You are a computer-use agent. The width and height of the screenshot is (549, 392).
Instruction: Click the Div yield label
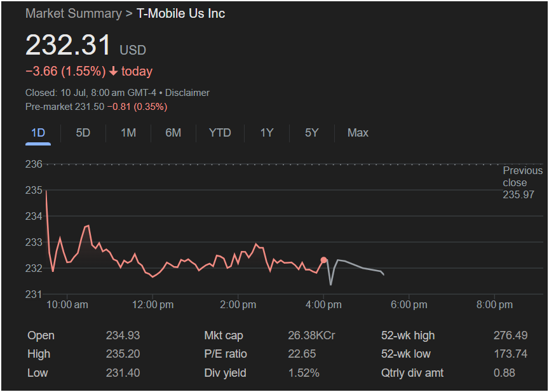(x=225, y=373)
